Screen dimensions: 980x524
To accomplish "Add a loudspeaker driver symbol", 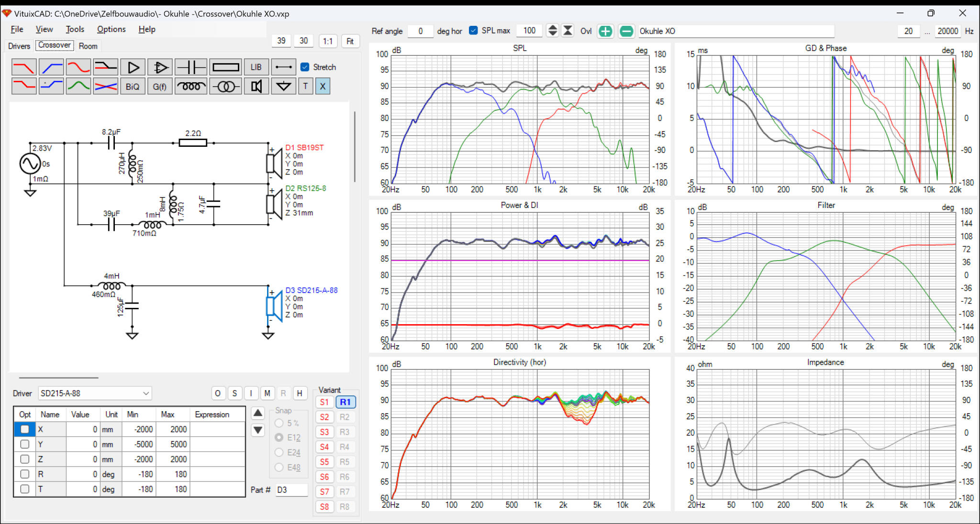I will pos(256,86).
